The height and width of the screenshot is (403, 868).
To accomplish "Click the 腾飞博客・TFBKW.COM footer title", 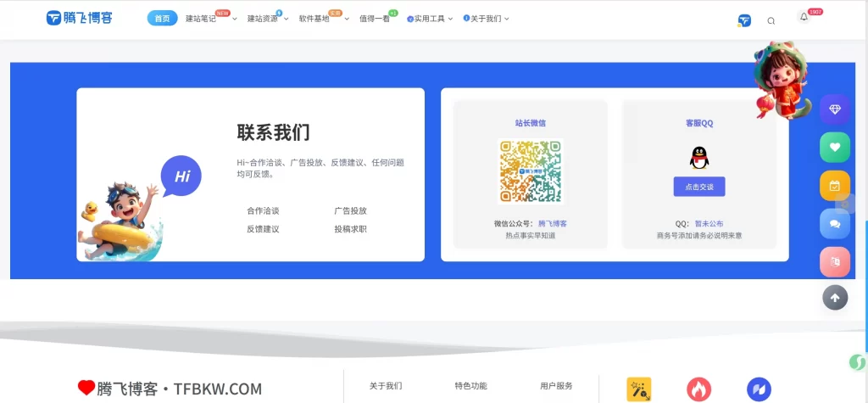I will pyautogui.click(x=180, y=389).
